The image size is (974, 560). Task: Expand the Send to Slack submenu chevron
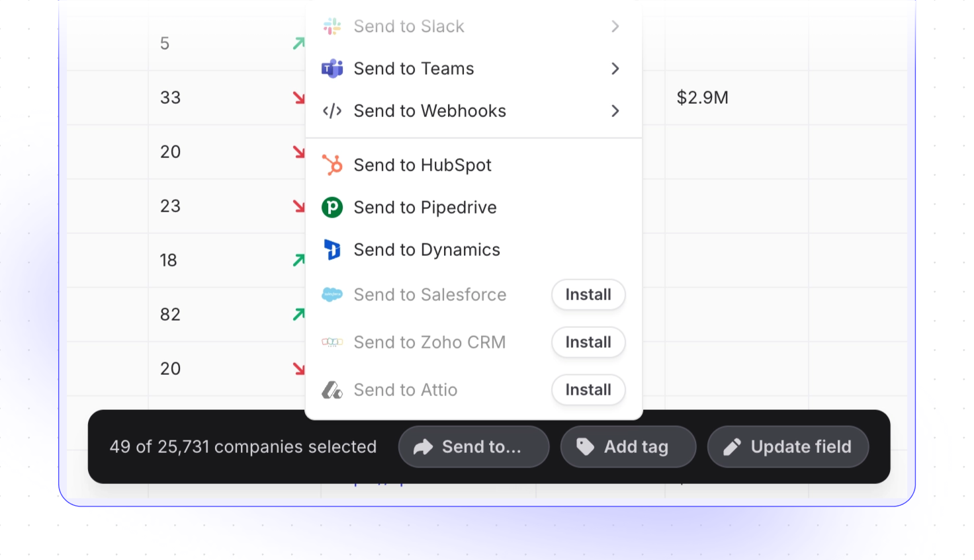pos(615,26)
